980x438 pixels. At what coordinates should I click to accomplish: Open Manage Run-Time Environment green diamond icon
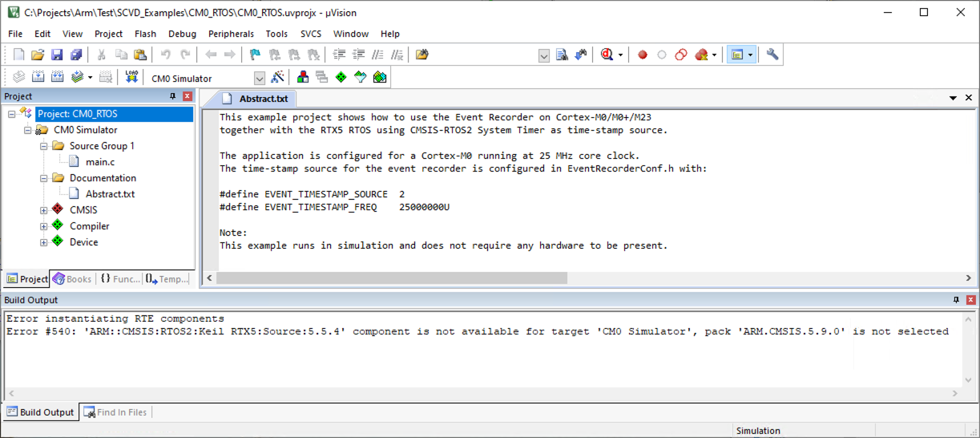click(341, 77)
